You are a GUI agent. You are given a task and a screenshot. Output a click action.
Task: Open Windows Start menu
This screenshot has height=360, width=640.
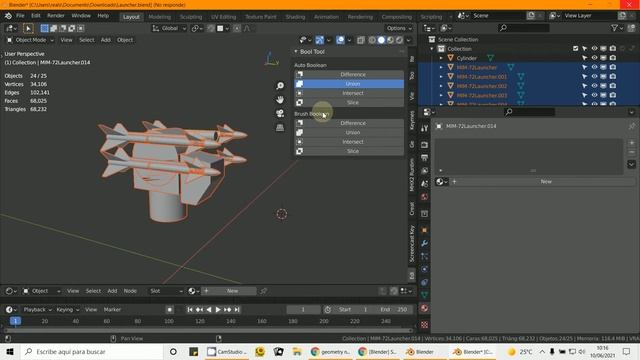point(10,352)
